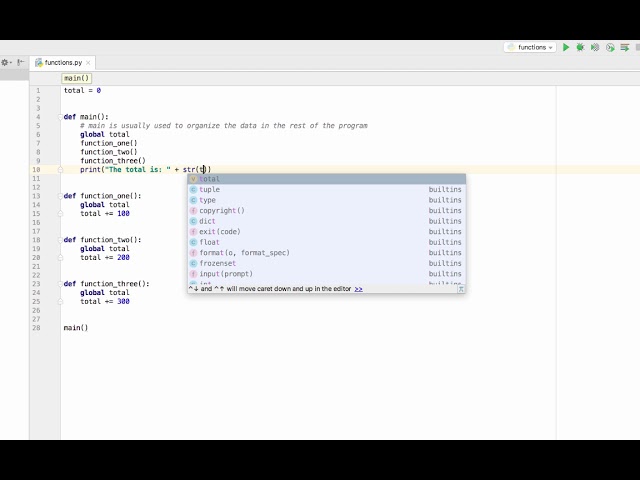Close the functions.py tab
The height and width of the screenshot is (480, 640).
(88, 63)
